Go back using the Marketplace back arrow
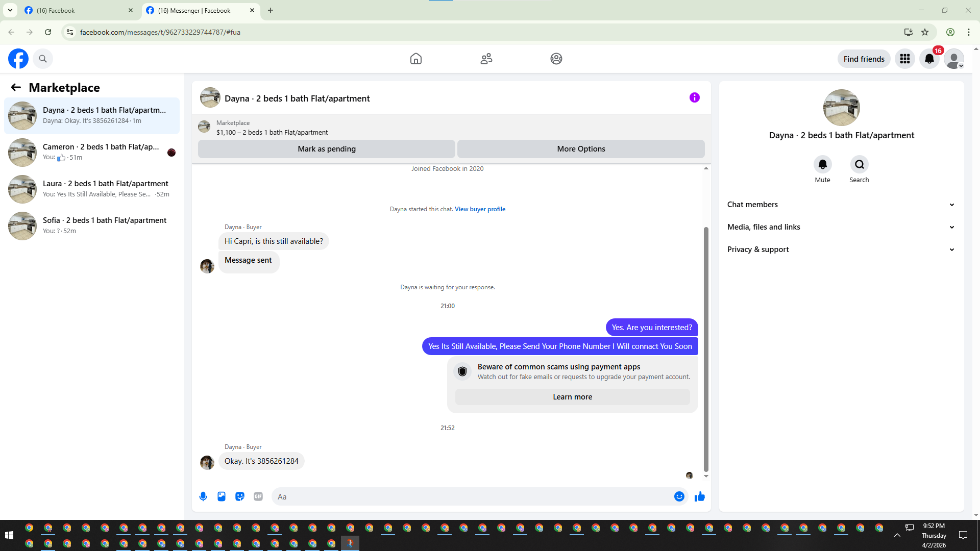The width and height of the screenshot is (980, 551). tap(16, 88)
